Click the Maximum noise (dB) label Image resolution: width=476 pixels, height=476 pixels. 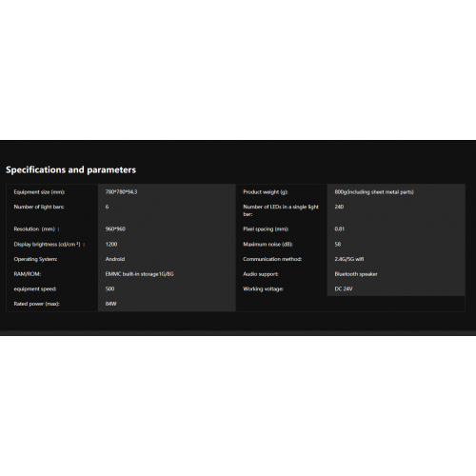click(x=268, y=245)
